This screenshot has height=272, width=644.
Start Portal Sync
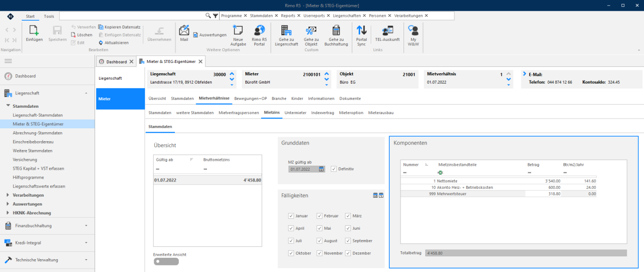tap(361, 35)
